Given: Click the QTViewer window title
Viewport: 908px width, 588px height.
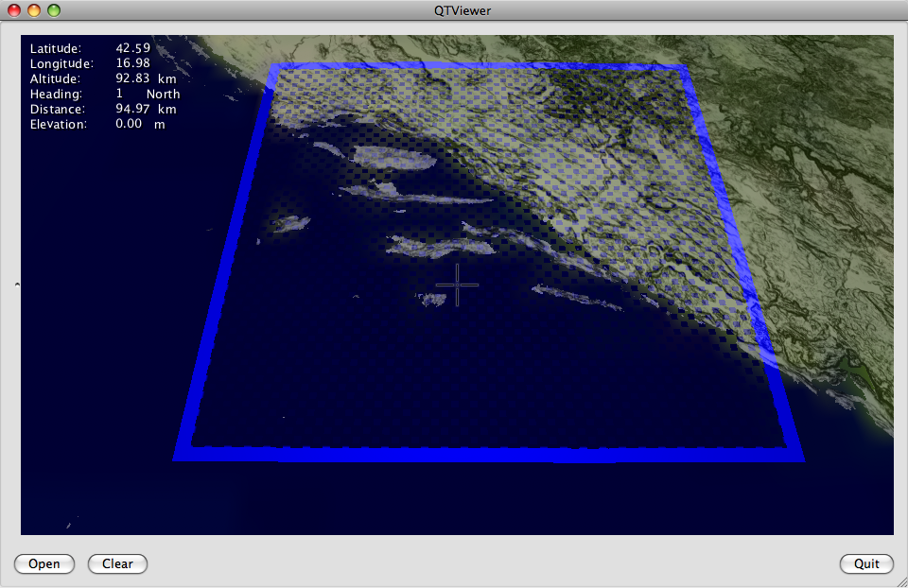Looking at the screenshot, I should [x=463, y=10].
